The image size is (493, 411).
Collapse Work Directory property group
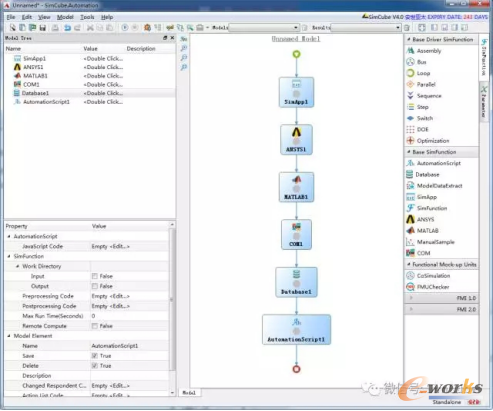pyautogui.click(x=18, y=266)
